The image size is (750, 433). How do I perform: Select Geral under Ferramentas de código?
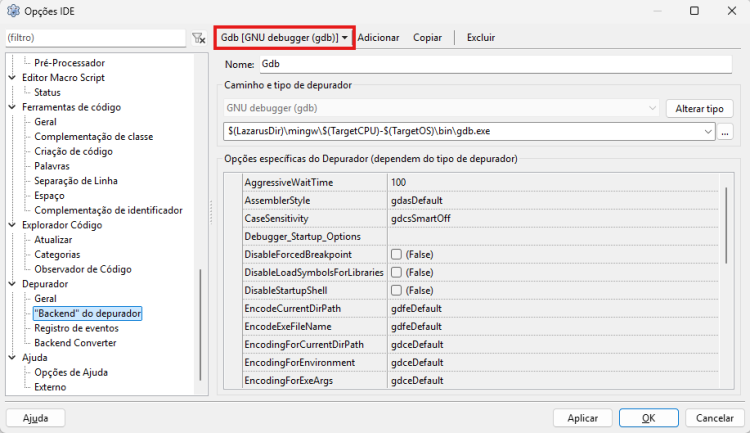pos(45,122)
